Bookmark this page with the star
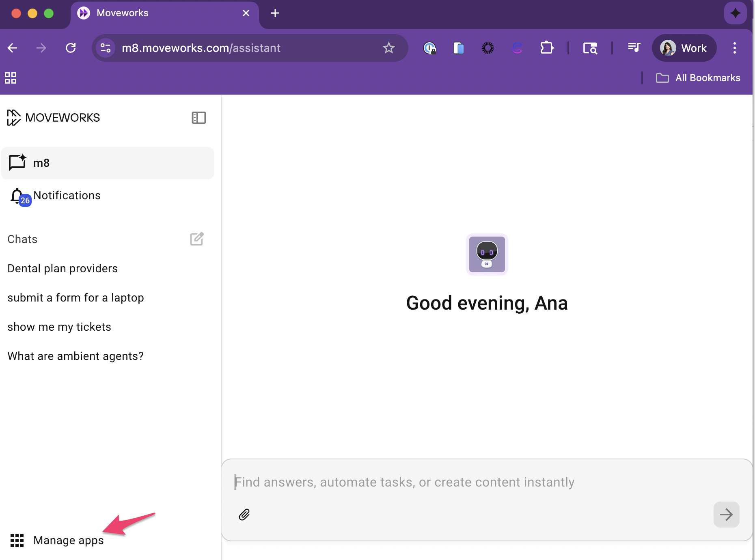This screenshot has height=560, width=755. 388,48
